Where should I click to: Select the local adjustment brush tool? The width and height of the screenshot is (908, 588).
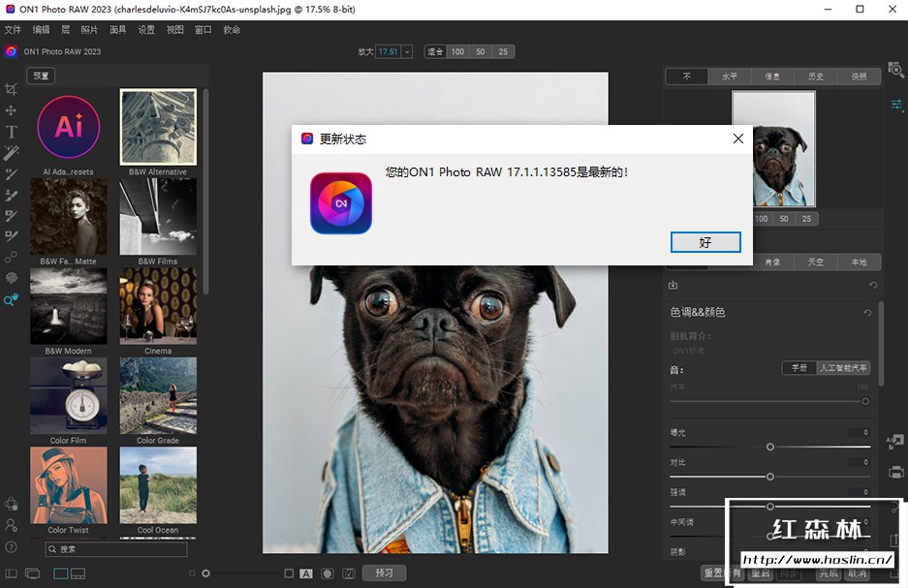[x=11, y=174]
